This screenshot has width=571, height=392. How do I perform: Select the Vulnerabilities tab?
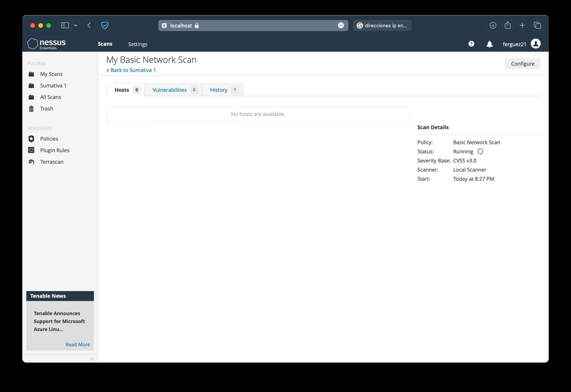point(174,90)
